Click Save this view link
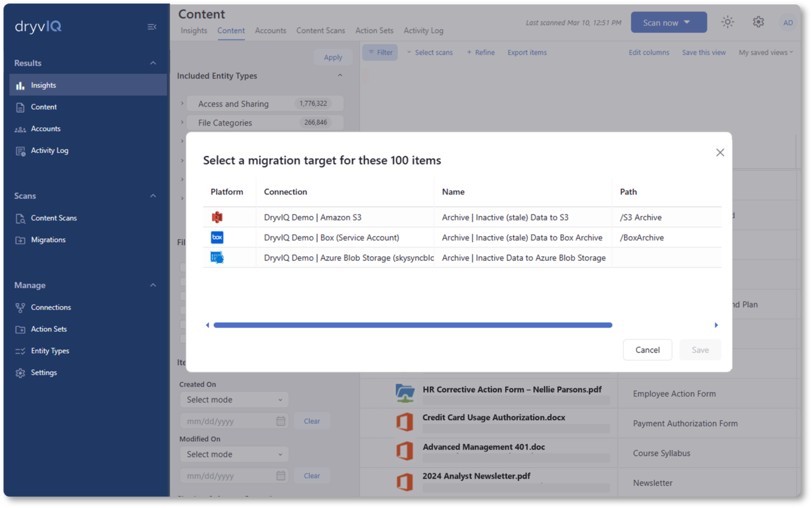 [704, 53]
